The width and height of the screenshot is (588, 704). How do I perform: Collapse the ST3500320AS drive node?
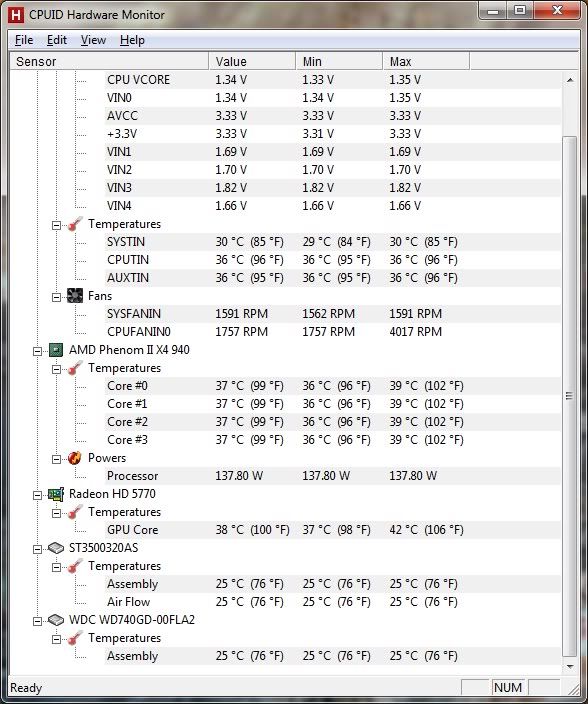pos(38,549)
